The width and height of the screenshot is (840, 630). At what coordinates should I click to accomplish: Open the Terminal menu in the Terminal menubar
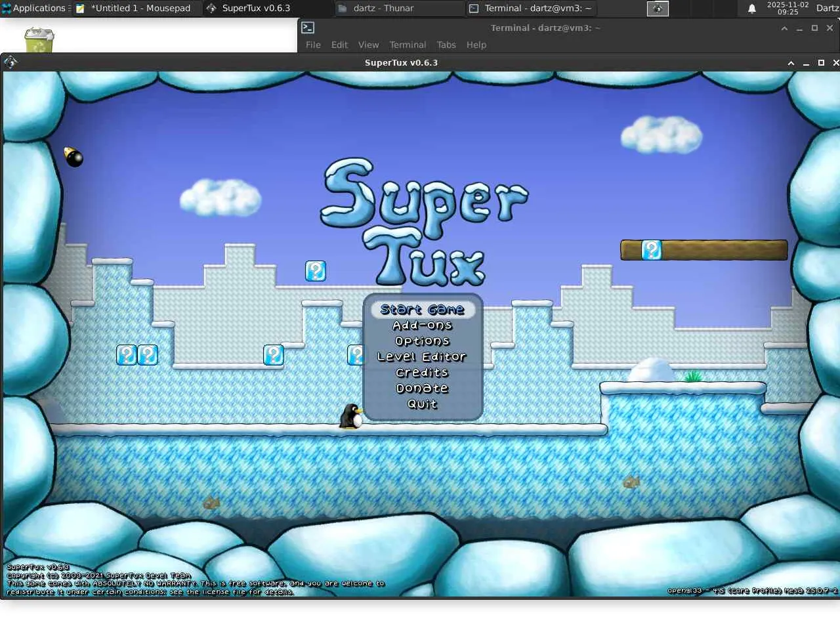coord(408,45)
